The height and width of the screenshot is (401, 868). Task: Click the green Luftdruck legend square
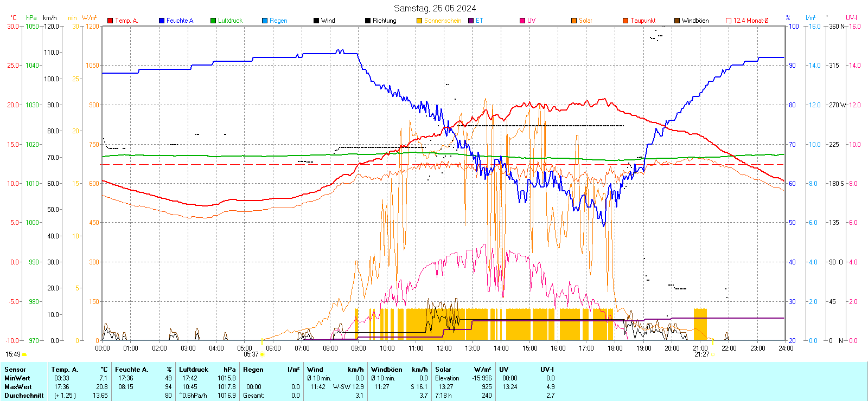[x=213, y=21]
